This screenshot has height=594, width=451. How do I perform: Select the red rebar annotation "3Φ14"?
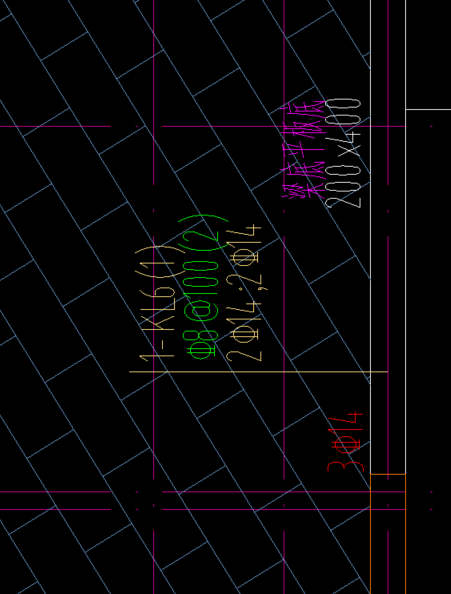click(345, 442)
